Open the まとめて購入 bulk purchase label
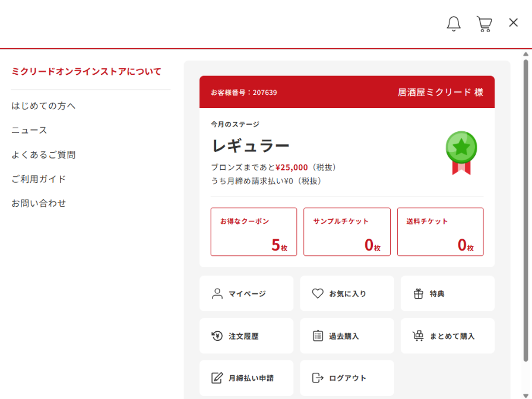The image size is (532, 399). tap(452, 336)
